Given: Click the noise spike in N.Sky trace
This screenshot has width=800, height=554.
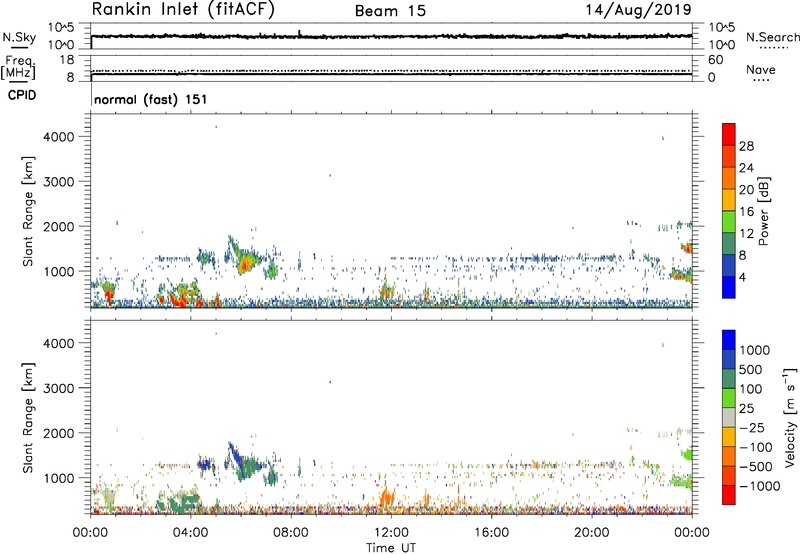Looking at the screenshot, I should (299, 34).
